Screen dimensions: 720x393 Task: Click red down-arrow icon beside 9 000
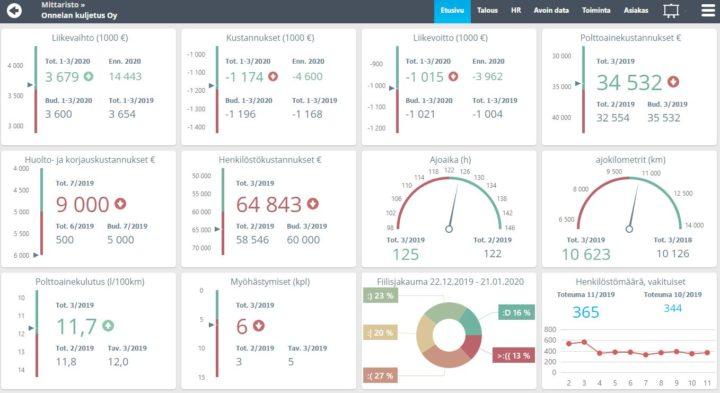pos(120,203)
